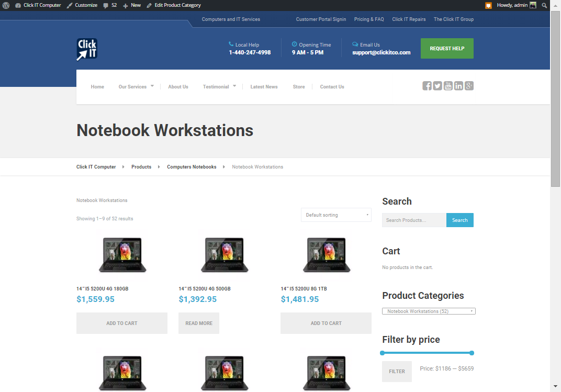Open the Click IT Repairs link
The image size is (561, 392).
(x=409, y=19)
